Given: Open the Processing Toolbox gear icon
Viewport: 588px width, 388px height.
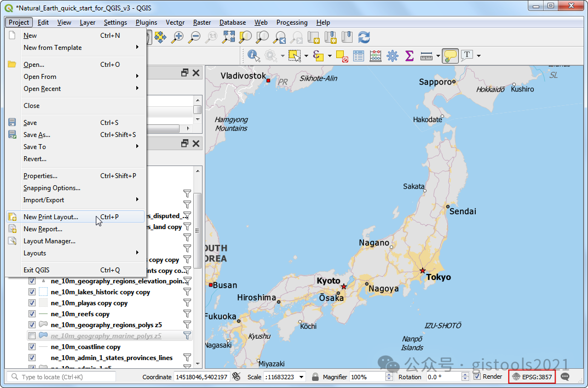Looking at the screenshot, I should tap(392, 56).
